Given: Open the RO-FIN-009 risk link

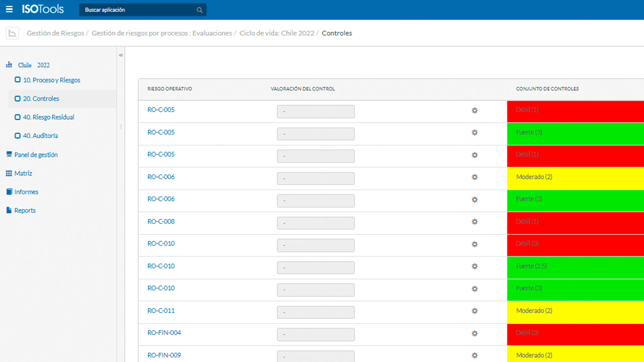Looking at the screenshot, I should click(164, 355).
